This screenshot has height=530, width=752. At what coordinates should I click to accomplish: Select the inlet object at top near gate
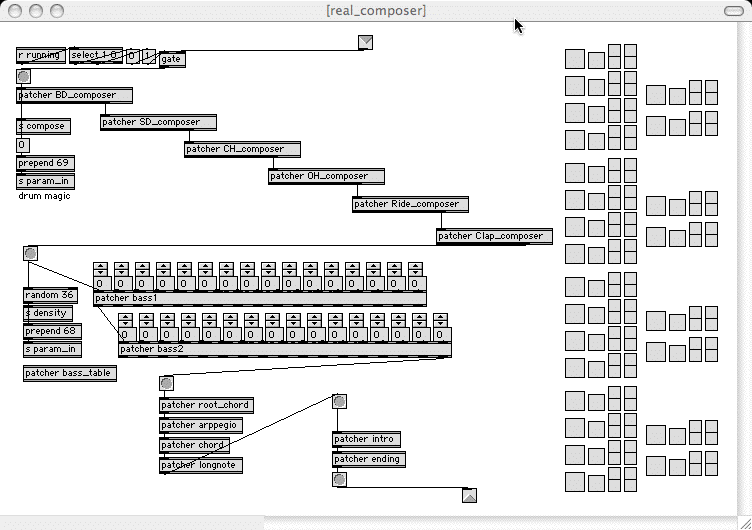pos(365,42)
